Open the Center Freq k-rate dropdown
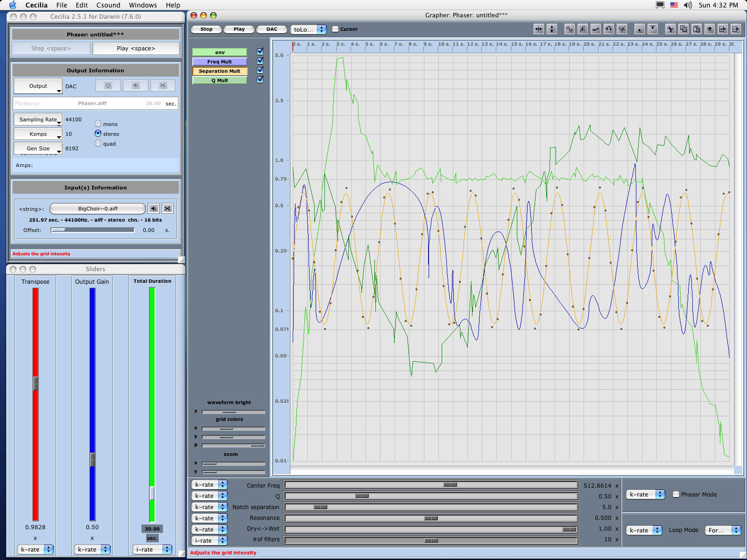The image size is (747, 560). 209,485
